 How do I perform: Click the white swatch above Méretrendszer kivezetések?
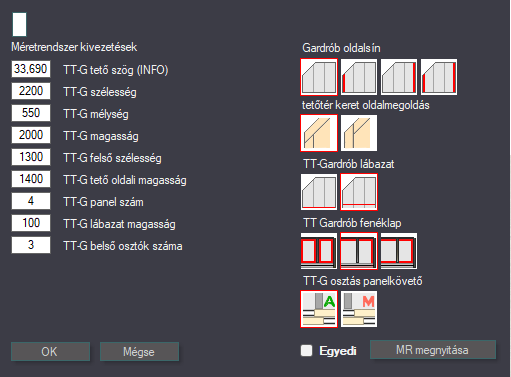click(x=19, y=24)
